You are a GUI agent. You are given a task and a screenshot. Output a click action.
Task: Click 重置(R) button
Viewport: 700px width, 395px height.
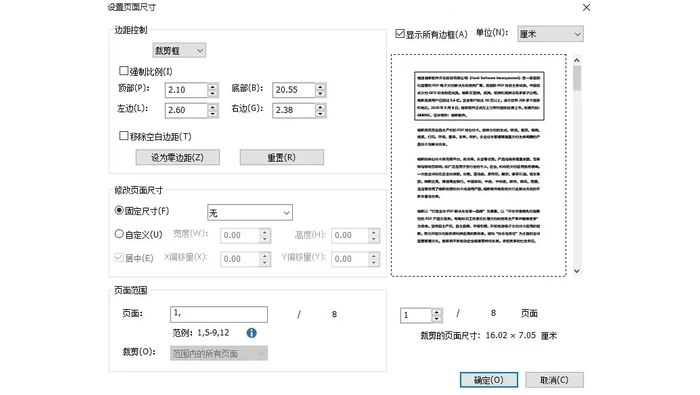(x=282, y=157)
